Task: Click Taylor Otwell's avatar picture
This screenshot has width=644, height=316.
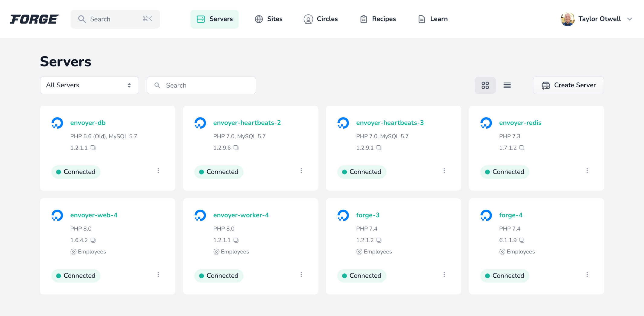Action: [567, 19]
